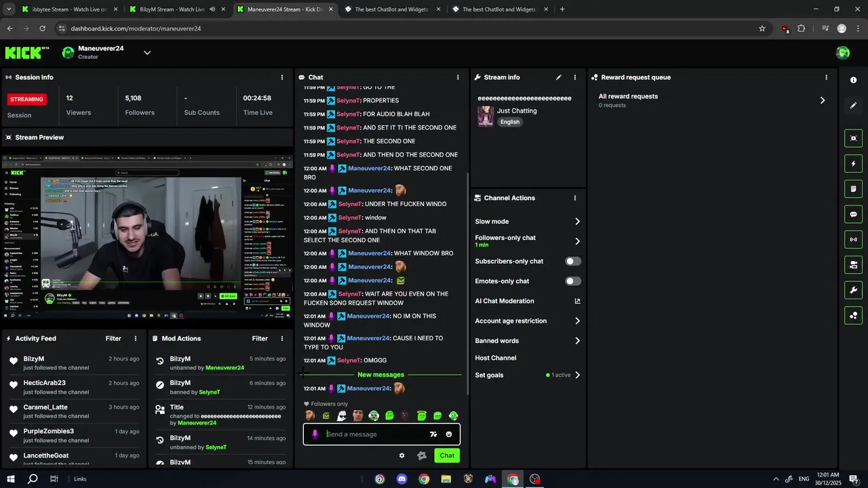This screenshot has height=488, width=868.
Task: Switch to the leftmost Kick stream browser tab
Action: [x=69, y=9]
